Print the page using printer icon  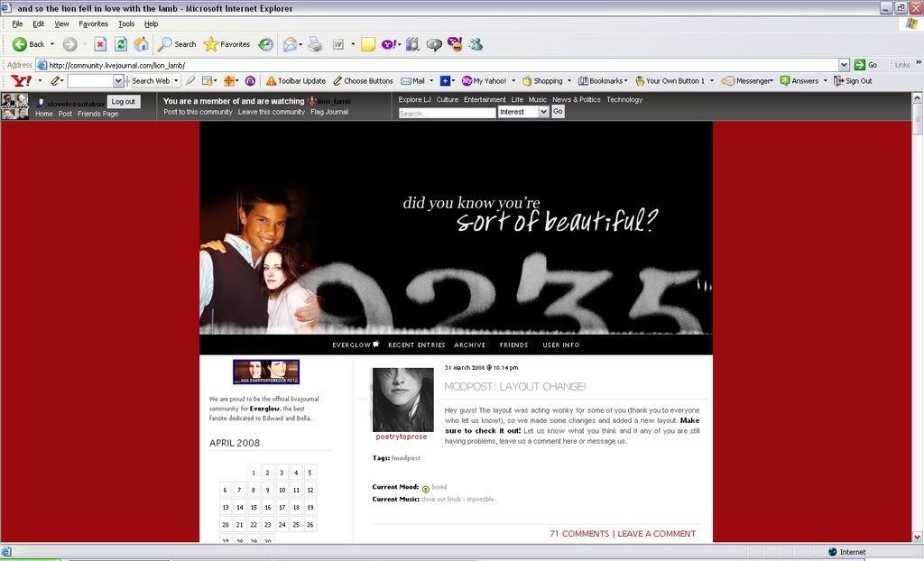point(315,44)
